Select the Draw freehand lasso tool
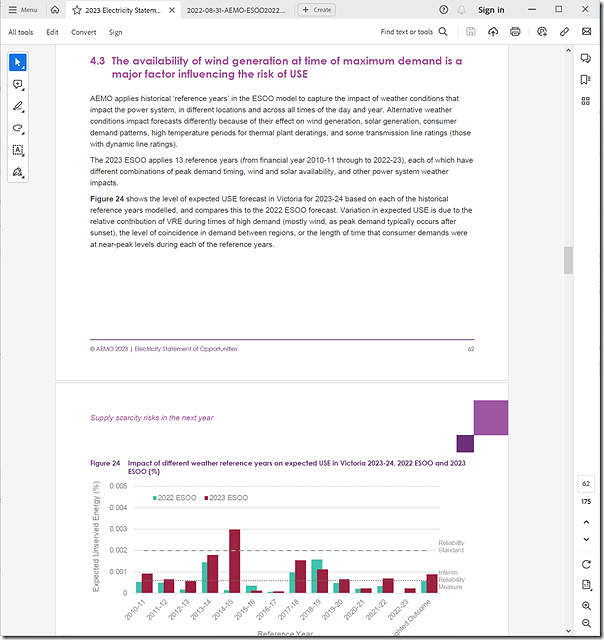The width and height of the screenshot is (604, 640). click(18, 128)
